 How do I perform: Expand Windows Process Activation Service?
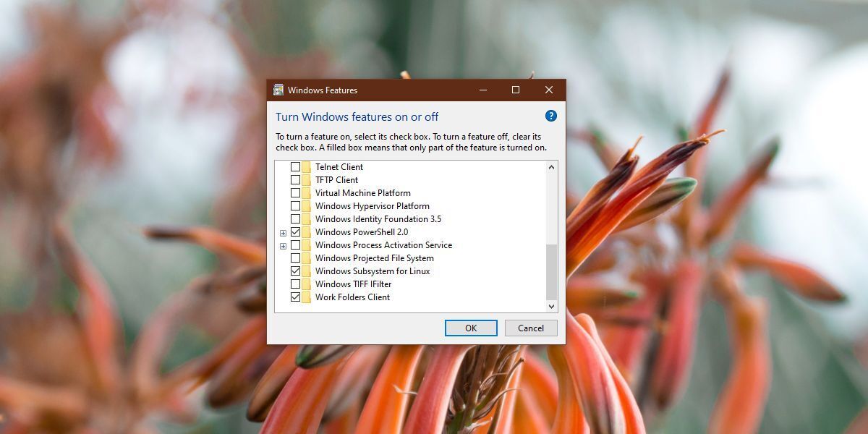coord(283,244)
